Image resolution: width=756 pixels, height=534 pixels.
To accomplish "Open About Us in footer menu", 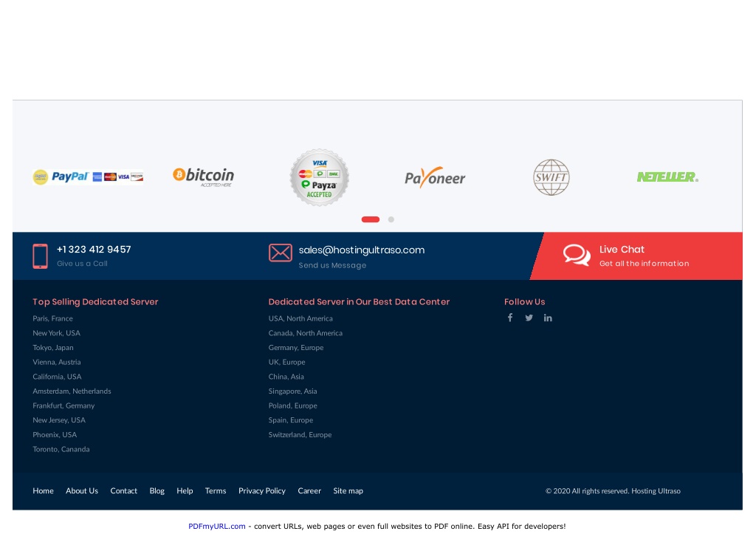I will (x=82, y=490).
